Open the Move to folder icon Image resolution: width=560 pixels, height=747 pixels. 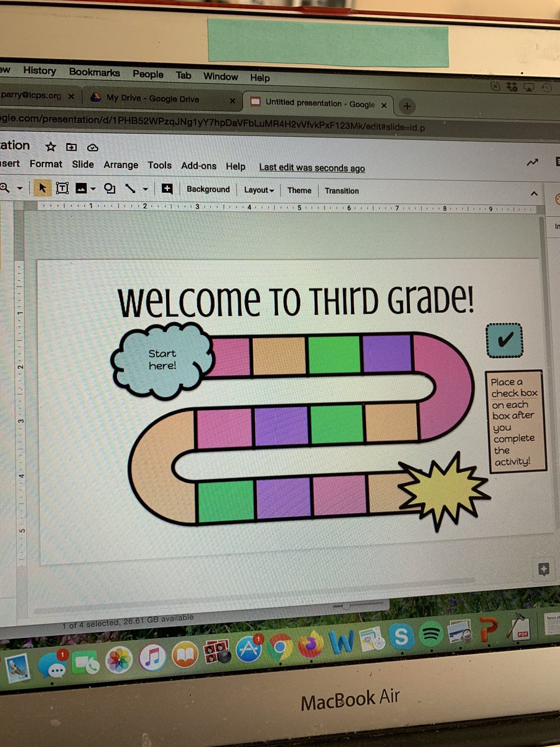72,147
